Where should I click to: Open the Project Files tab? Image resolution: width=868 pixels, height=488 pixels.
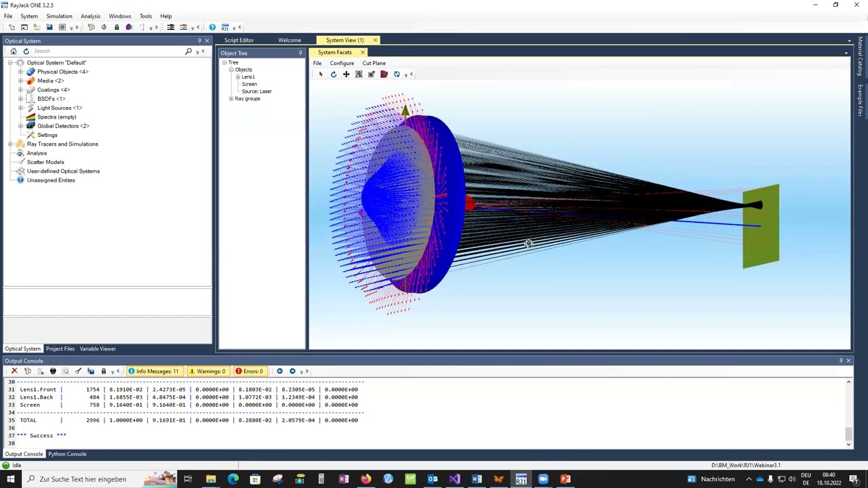point(60,348)
